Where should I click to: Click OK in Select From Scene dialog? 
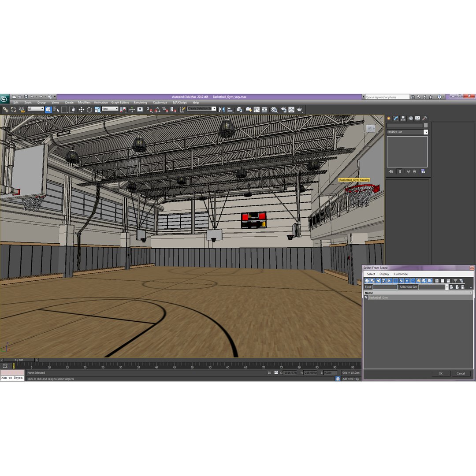(x=440, y=373)
